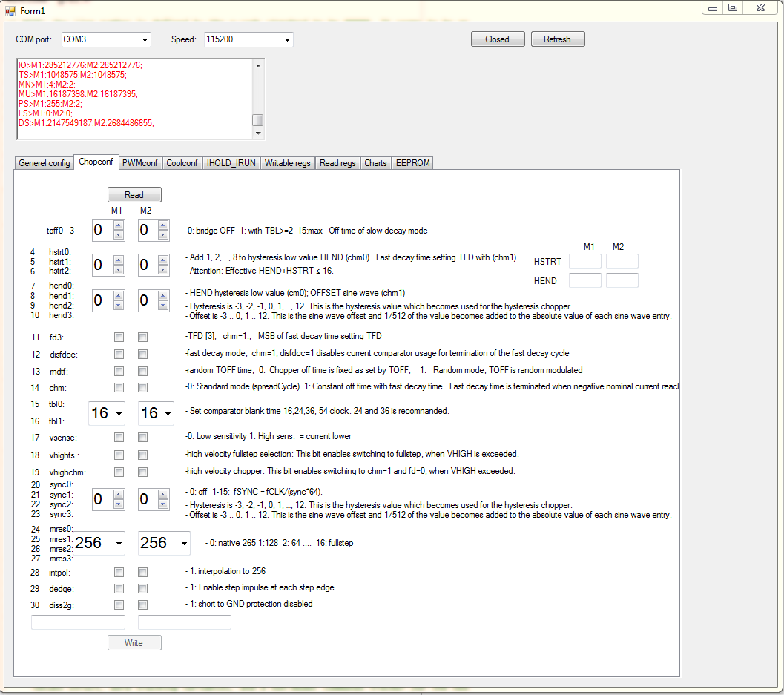Open the COM port dropdown
The image size is (784, 695).
145,39
